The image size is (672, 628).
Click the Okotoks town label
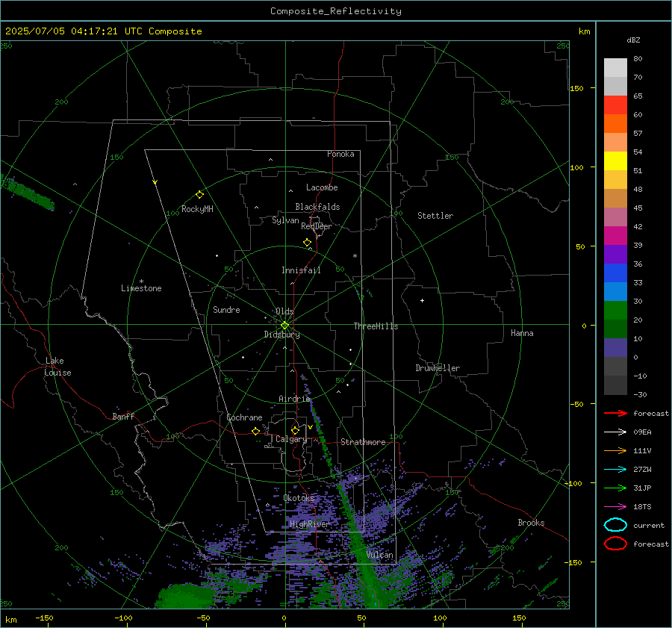[299, 498]
